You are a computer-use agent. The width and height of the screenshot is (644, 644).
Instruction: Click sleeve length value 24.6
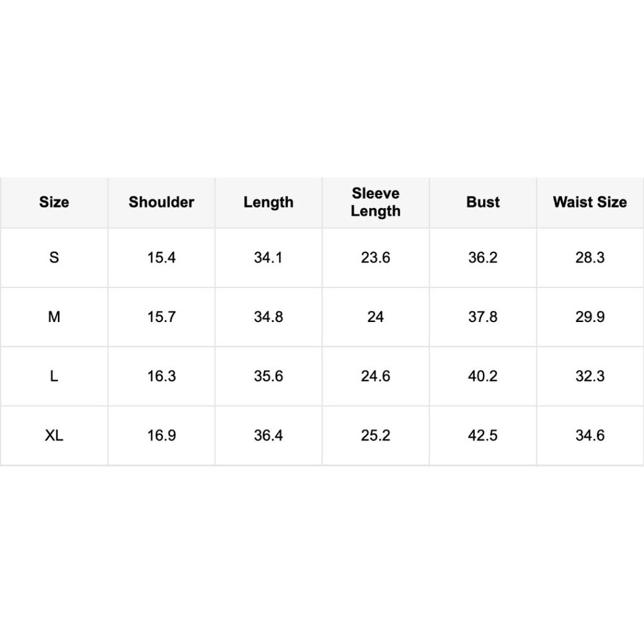(376, 376)
